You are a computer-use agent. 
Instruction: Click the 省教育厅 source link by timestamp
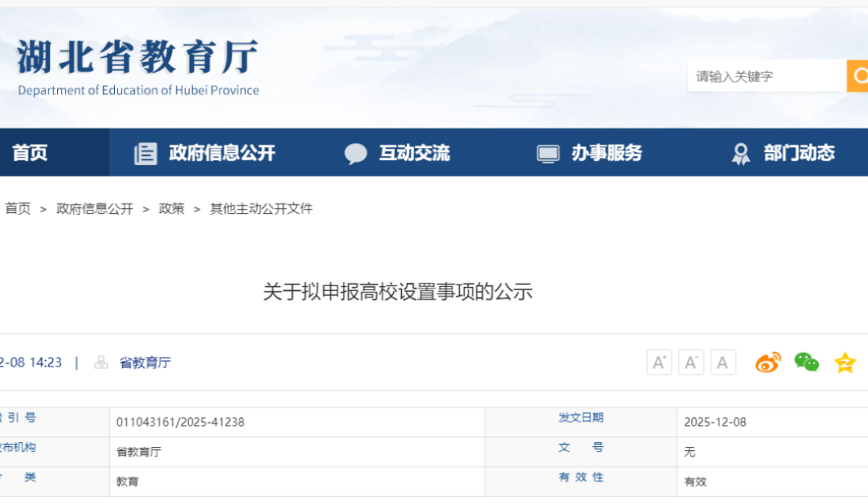pyautogui.click(x=145, y=363)
